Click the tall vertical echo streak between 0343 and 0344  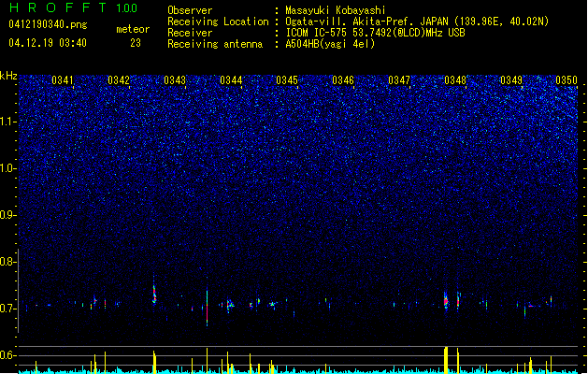tap(207, 307)
